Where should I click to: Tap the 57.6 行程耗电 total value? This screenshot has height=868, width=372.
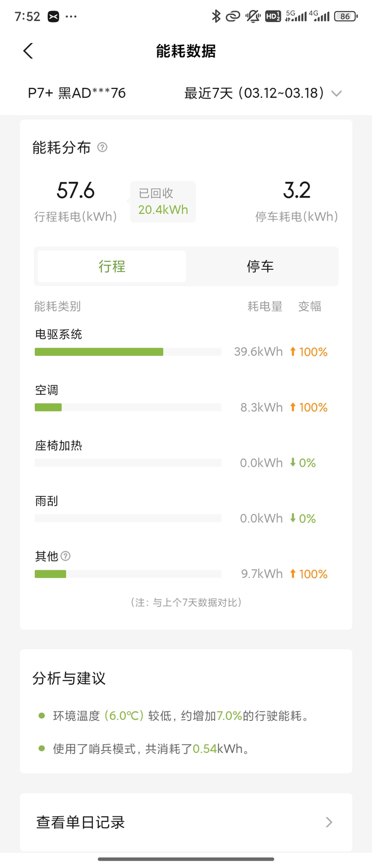point(76,191)
